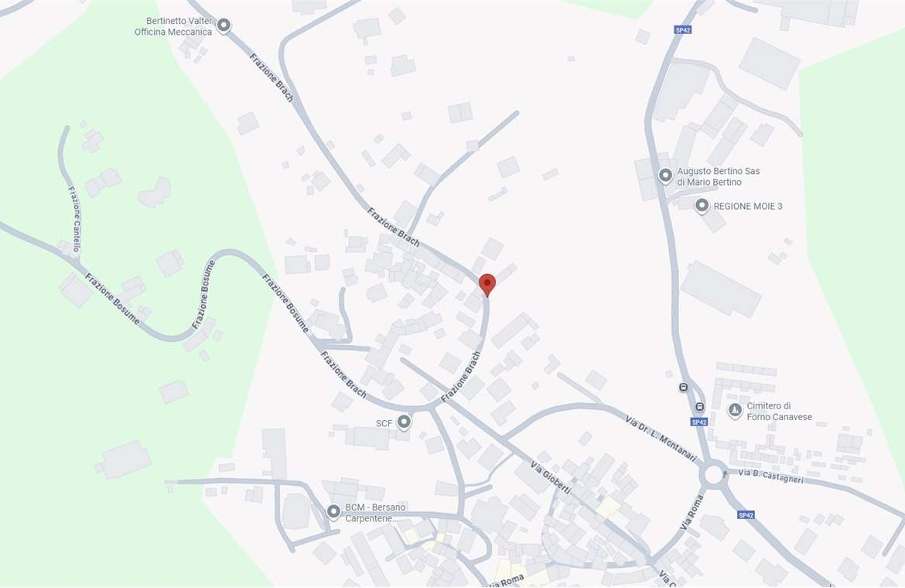Select the Via Dr. L. Montanari street label
Image resolution: width=905 pixels, height=588 pixels.
(661, 438)
